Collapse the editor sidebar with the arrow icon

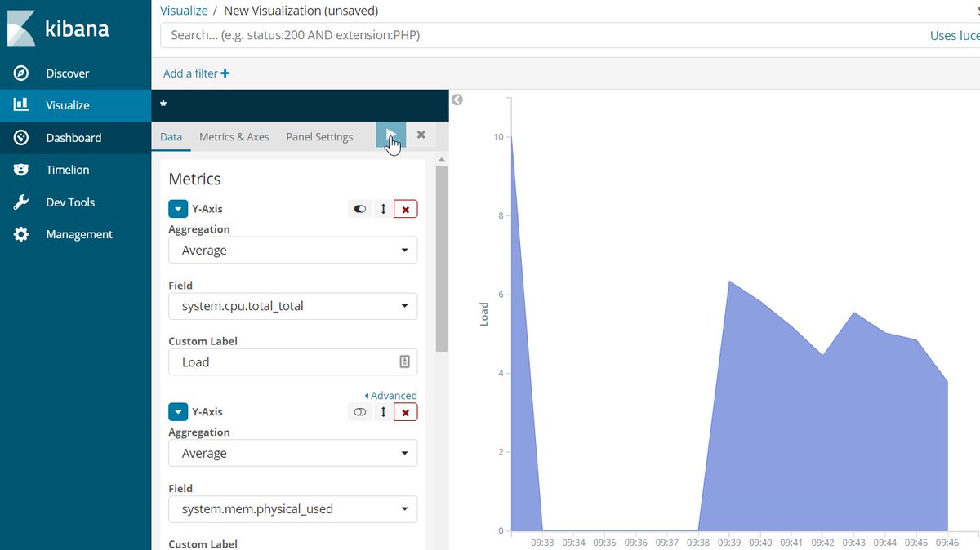click(457, 100)
